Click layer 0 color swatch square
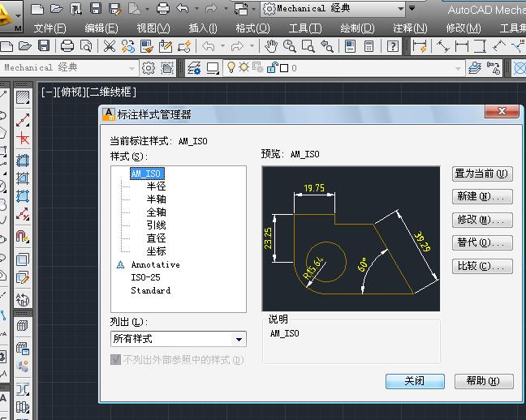The image size is (526, 420). tap(284, 68)
